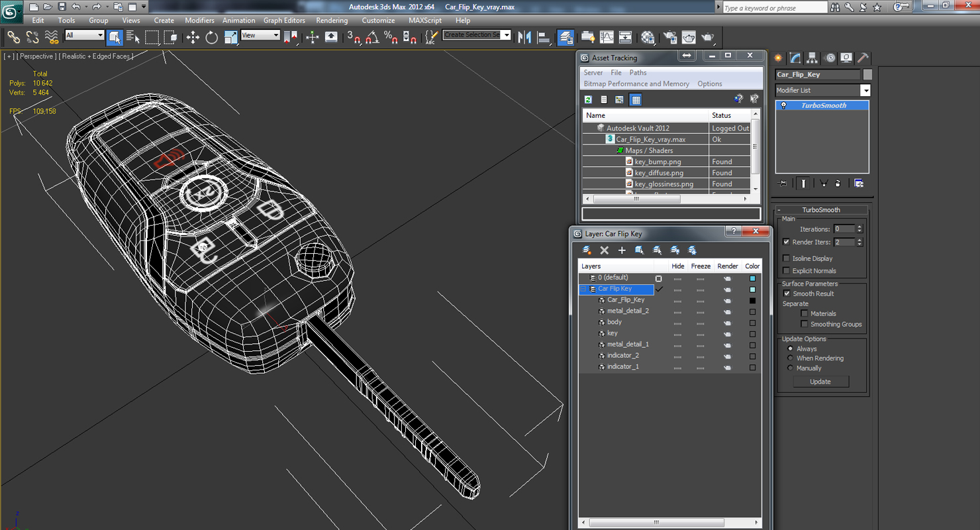The image size is (980, 530).
Task: Open the Create command panel tab
Action: coord(778,58)
